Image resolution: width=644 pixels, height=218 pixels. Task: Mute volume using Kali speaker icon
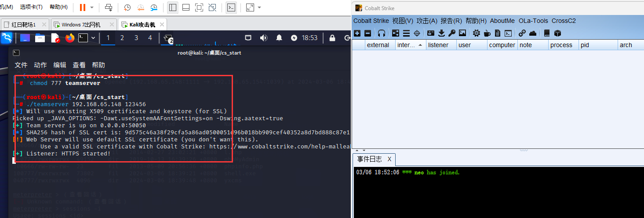tap(263, 38)
